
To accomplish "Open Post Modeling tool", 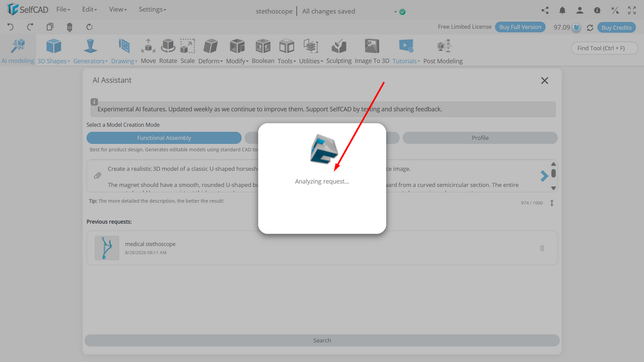I will pos(443,51).
